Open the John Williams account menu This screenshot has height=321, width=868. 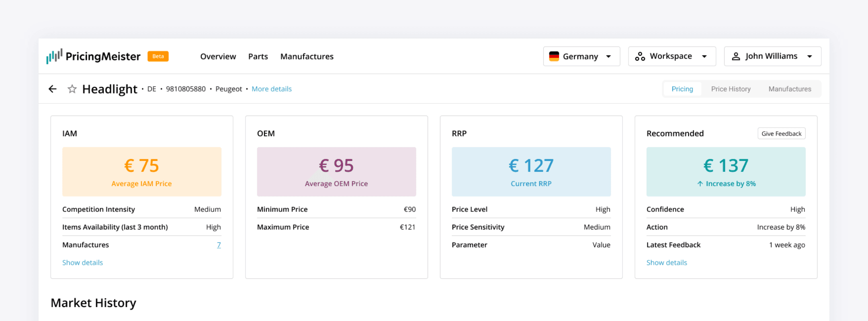pyautogui.click(x=772, y=56)
